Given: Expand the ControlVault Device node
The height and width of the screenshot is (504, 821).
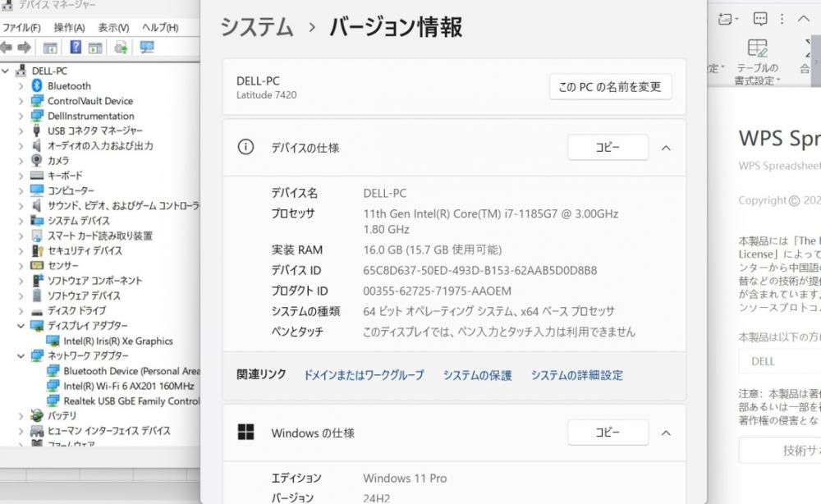Looking at the screenshot, I should (21, 101).
